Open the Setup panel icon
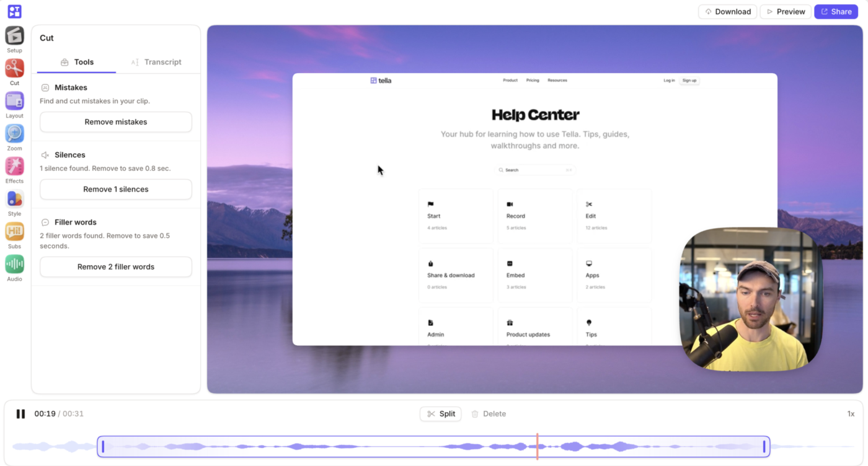868x466 pixels. click(14, 35)
